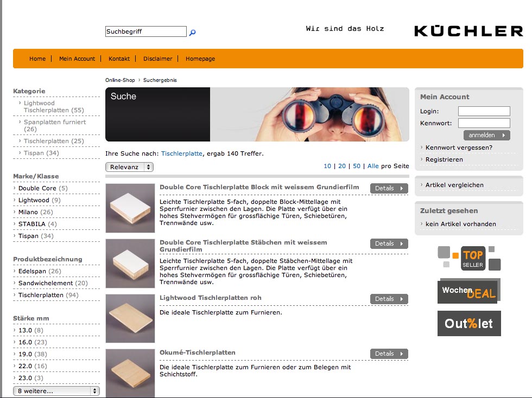Open Okumé-Tischlerplatten product image
532x398 pixels.
[x=130, y=372]
